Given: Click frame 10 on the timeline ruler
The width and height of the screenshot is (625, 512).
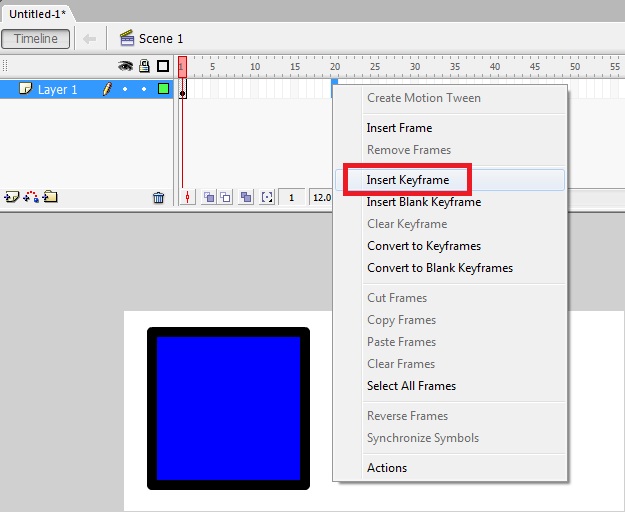Looking at the screenshot, I should coord(255,67).
